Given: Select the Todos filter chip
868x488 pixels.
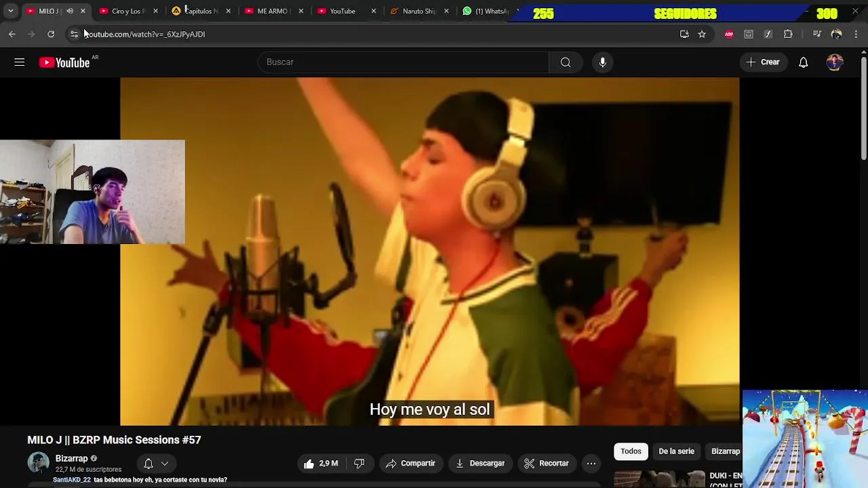Looking at the screenshot, I should [x=631, y=451].
